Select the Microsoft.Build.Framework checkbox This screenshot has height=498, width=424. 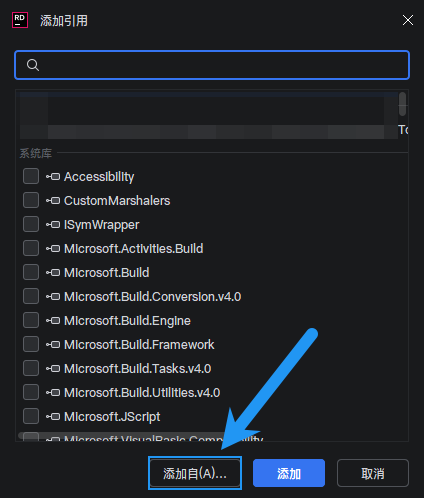point(31,344)
